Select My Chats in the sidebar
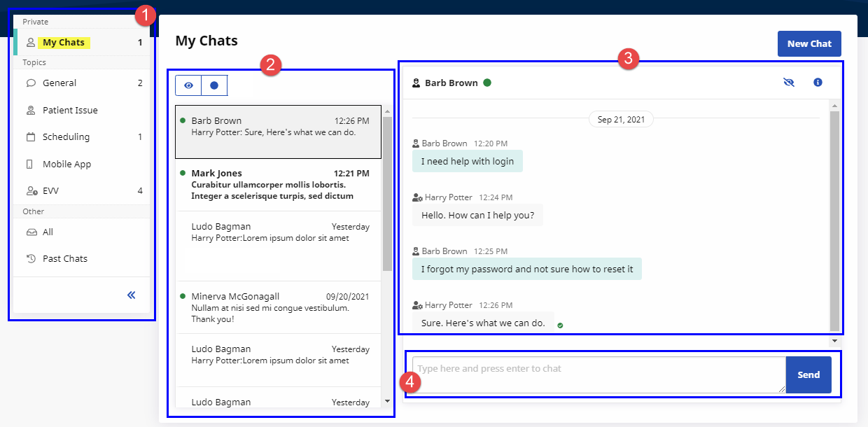 (64, 43)
